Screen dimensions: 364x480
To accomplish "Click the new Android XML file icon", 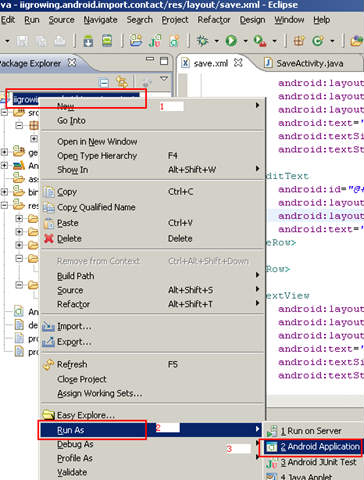I will 174,41.
